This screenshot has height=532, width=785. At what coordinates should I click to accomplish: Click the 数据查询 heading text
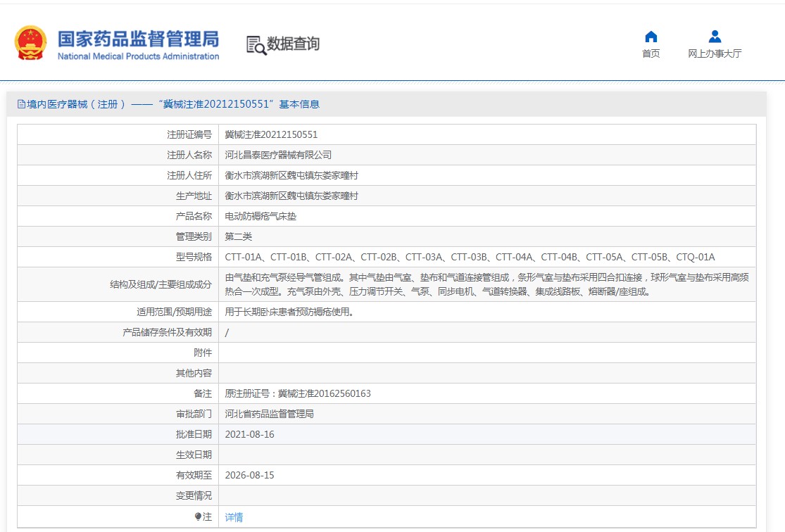pyautogui.click(x=294, y=44)
